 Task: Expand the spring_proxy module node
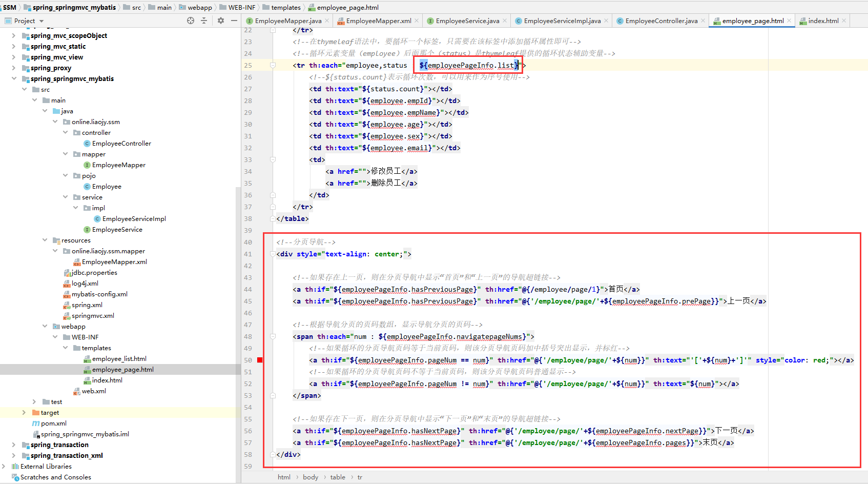(14, 68)
